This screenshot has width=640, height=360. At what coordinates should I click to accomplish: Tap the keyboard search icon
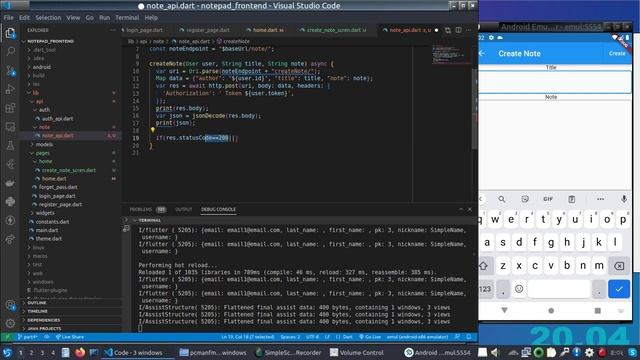pos(502,199)
